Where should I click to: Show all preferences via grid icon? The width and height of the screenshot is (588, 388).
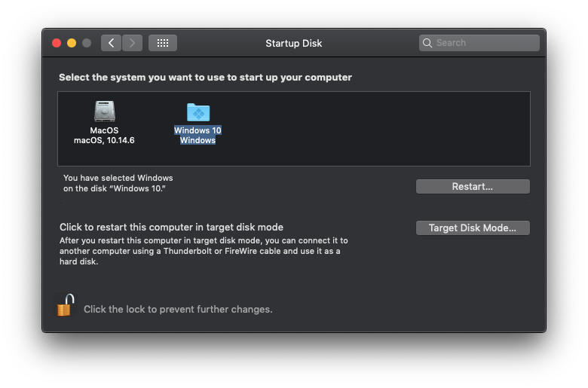(163, 43)
